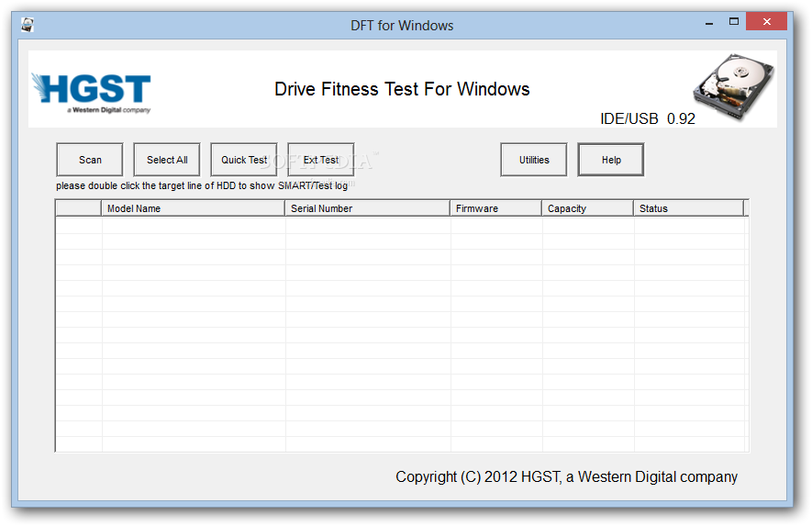Choose Select All drives button
The height and width of the screenshot is (526, 812).
pos(167,160)
